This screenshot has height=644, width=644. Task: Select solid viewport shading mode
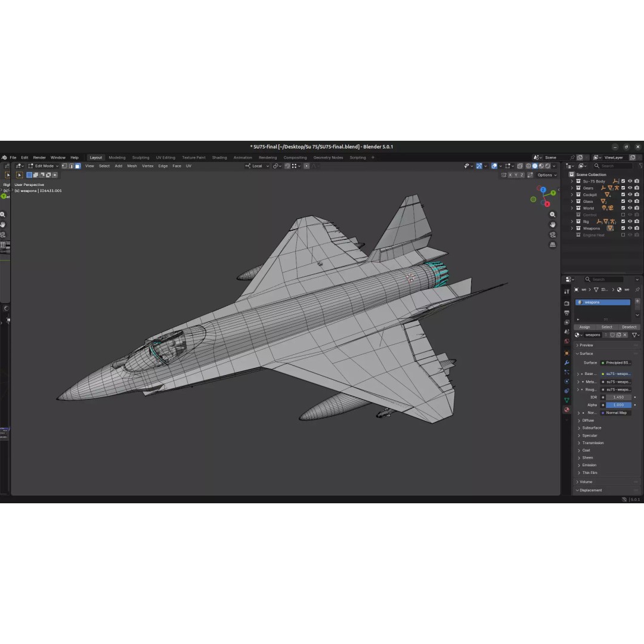pyautogui.click(x=535, y=166)
